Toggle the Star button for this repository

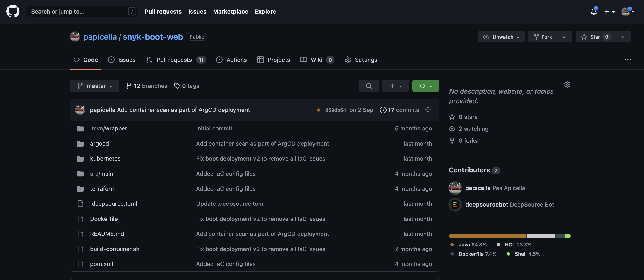[595, 37]
